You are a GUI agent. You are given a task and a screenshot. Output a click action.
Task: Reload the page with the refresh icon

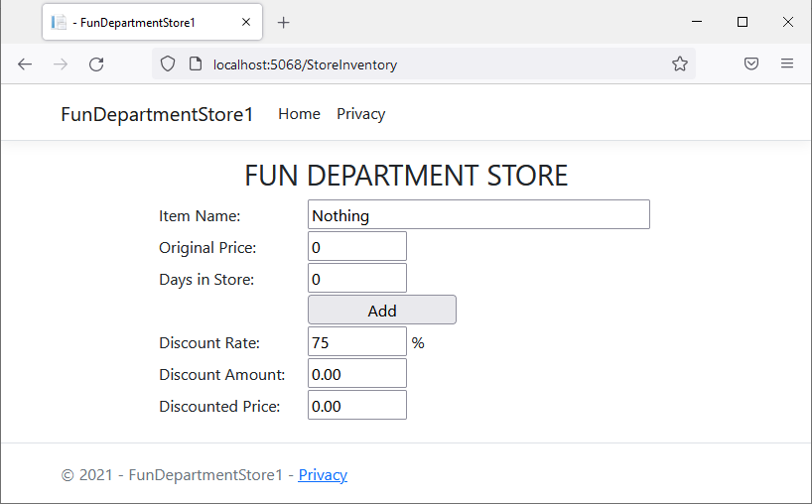(x=96, y=64)
